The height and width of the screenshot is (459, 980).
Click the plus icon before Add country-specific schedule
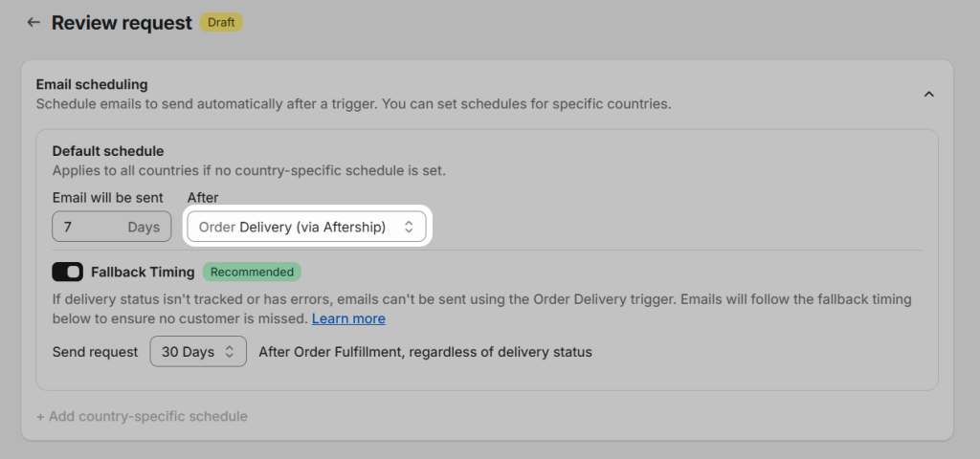(40, 417)
